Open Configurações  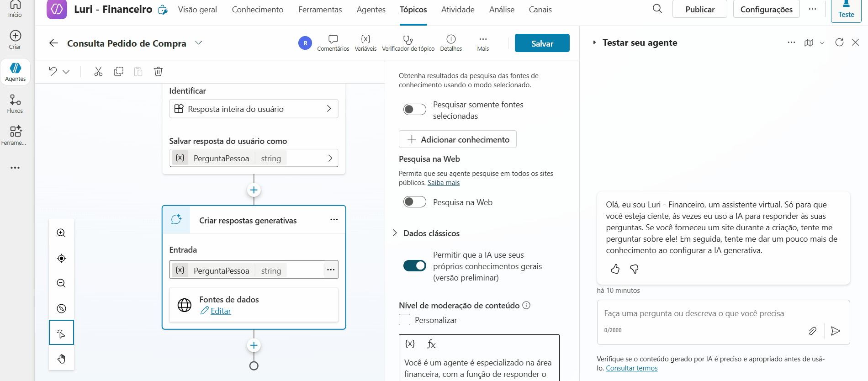point(766,9)
